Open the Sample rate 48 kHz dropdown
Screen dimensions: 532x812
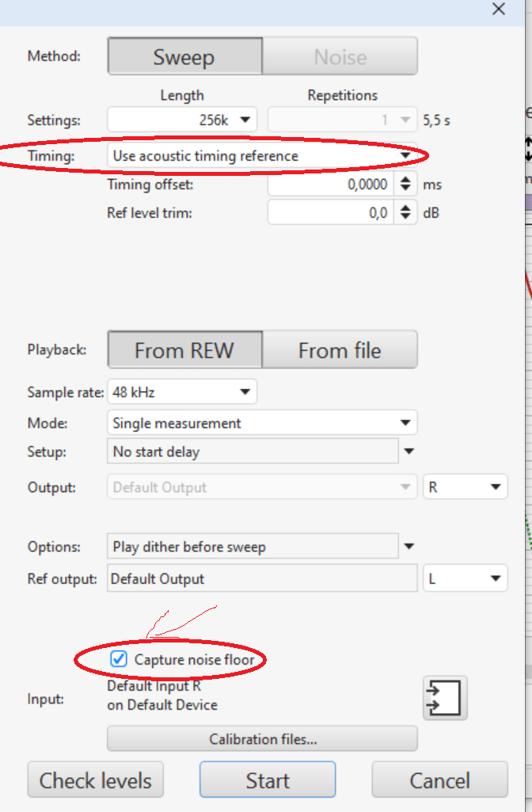click(x=182, y=392)
